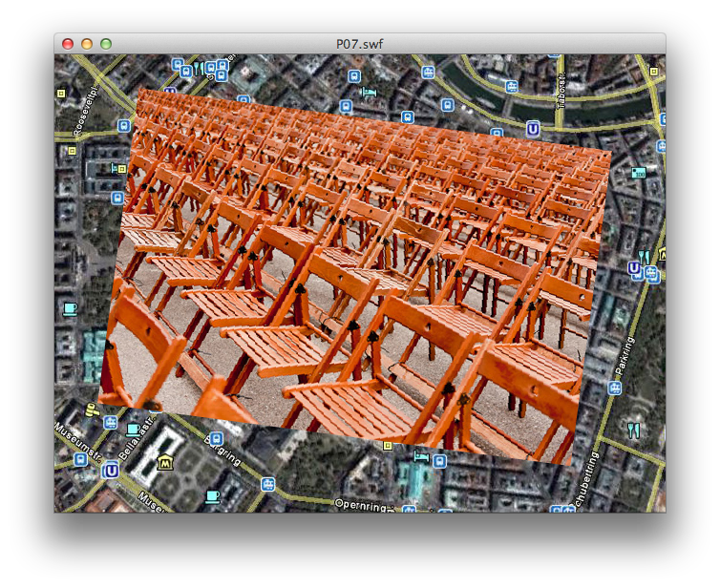
Task: Open the hotel bed icon above Opernring
Action: [x=421, y=458]
